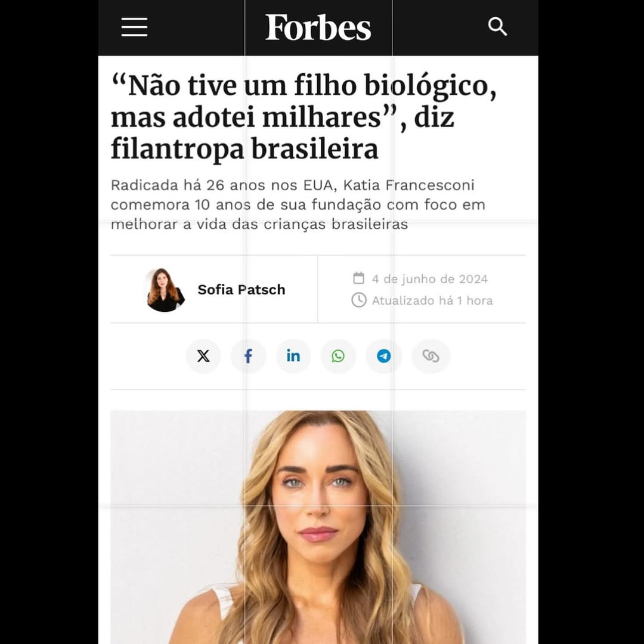Screen dimensions: 644x644
Task: Open search with the magnifier icon
Action: point(497,27)
